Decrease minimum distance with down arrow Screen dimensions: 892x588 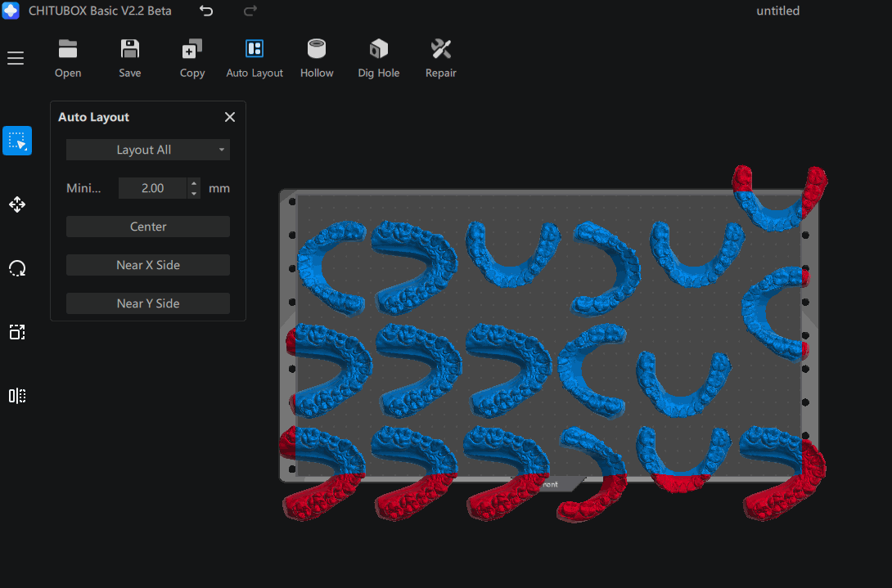coord(194,194)
